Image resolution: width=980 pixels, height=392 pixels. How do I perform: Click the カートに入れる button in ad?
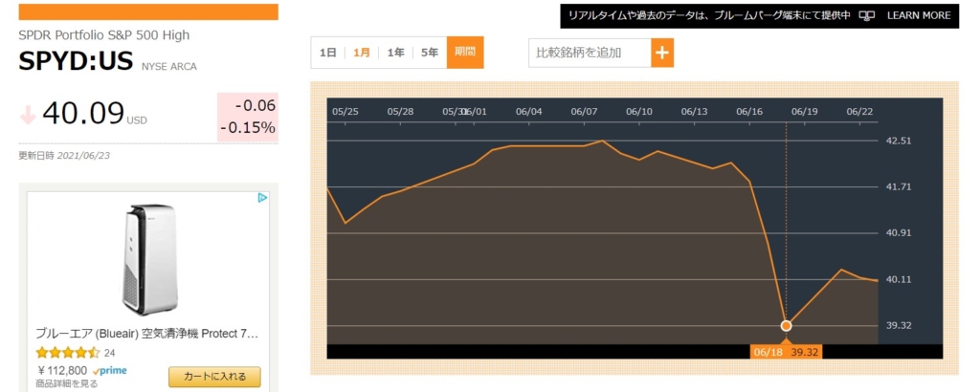click(x=214, y=377)
